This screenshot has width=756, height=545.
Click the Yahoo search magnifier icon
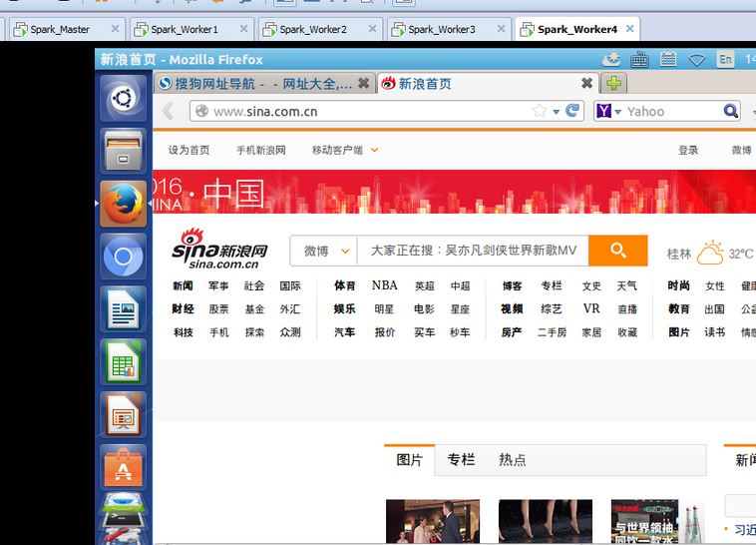[730, 111]
